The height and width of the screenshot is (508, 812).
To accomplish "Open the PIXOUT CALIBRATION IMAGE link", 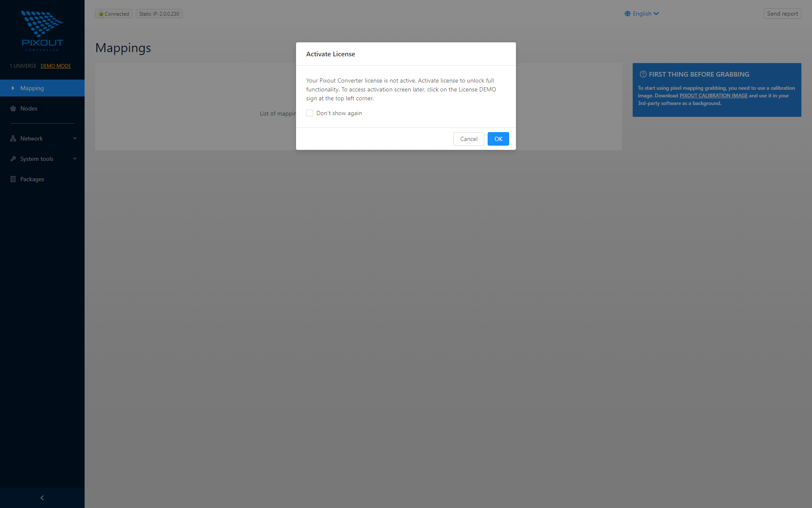I will [713, 95].
